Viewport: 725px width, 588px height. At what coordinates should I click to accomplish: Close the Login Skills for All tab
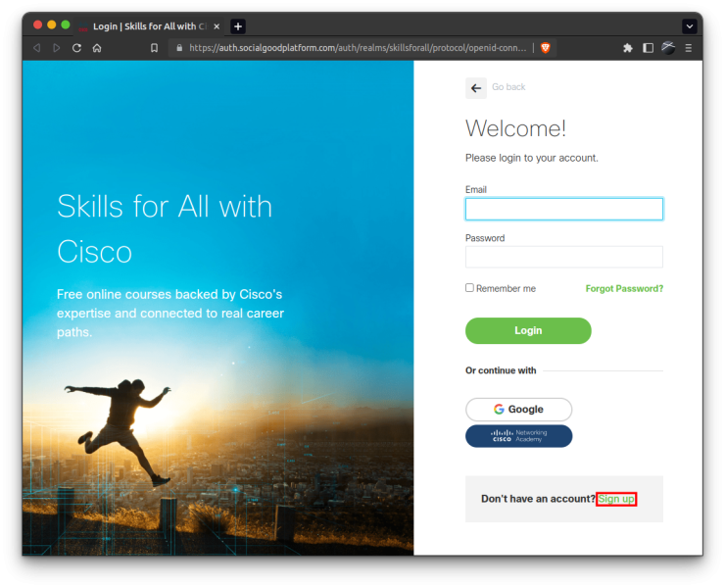click(217, 26)
